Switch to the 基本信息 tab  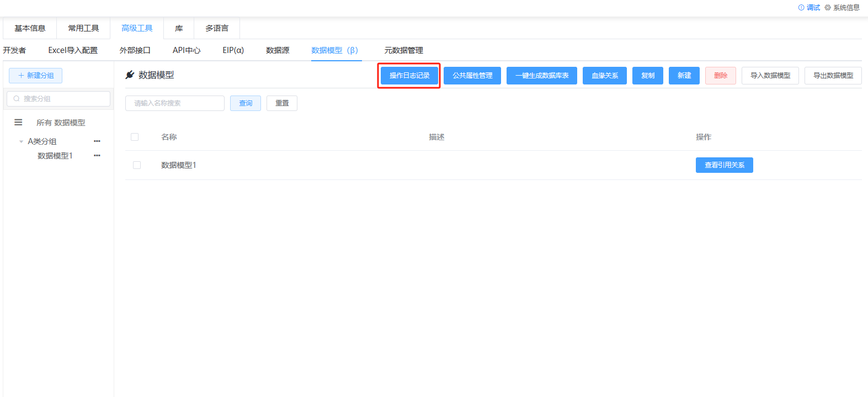tap(30, 28)
